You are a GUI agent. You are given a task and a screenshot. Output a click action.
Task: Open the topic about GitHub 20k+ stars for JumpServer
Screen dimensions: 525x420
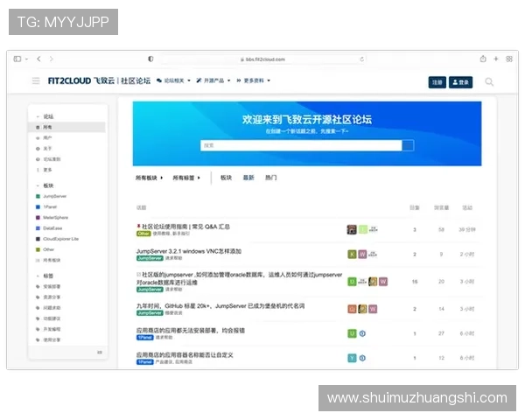tap(220, 306)
